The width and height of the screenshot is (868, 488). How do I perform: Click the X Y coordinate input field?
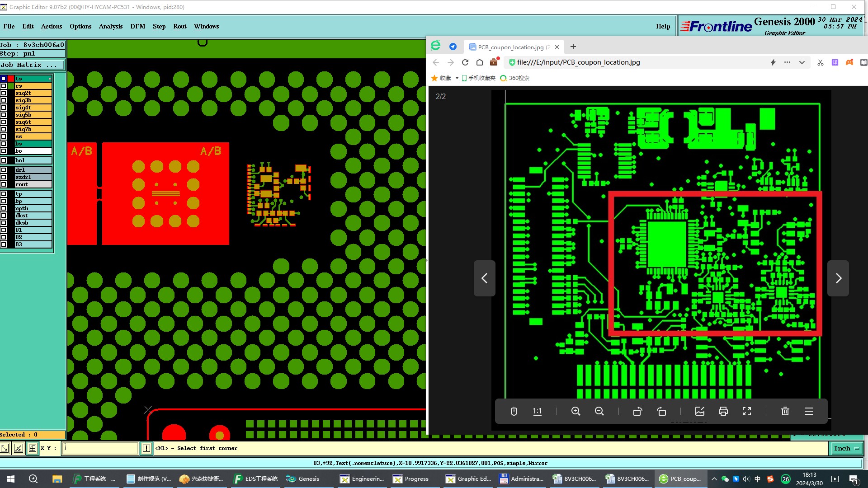[100, 448]
